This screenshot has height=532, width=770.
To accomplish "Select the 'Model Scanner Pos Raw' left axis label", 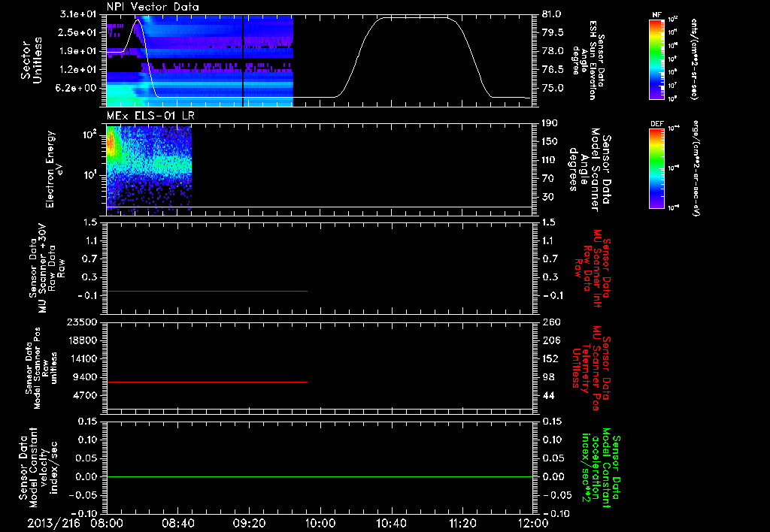I will coord(41,368).
